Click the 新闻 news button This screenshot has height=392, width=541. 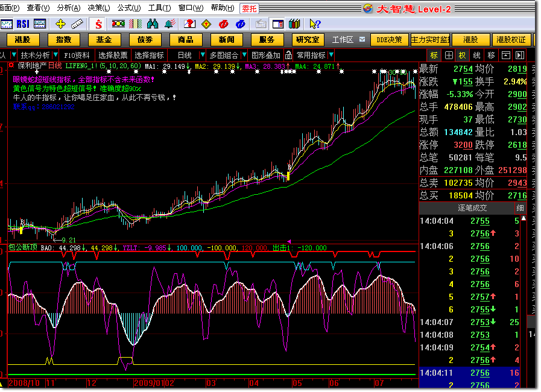(x=226, y=40)
